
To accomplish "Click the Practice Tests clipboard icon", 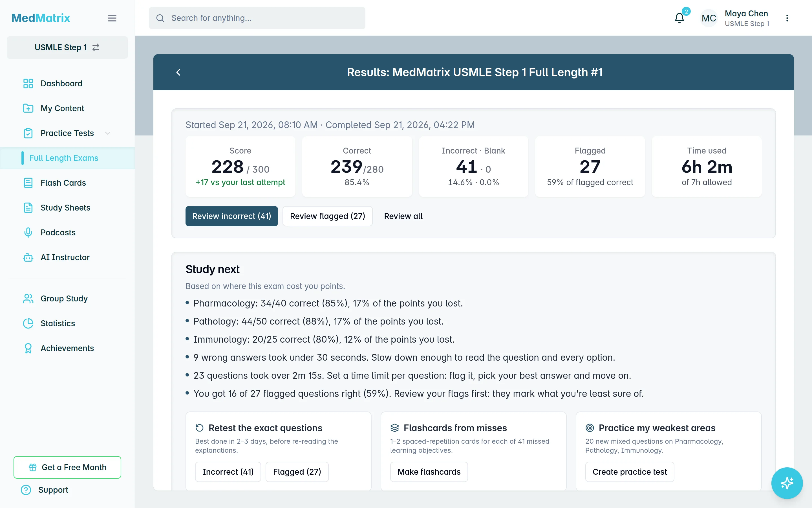I will pyautogui.click(x=28, y=133).
